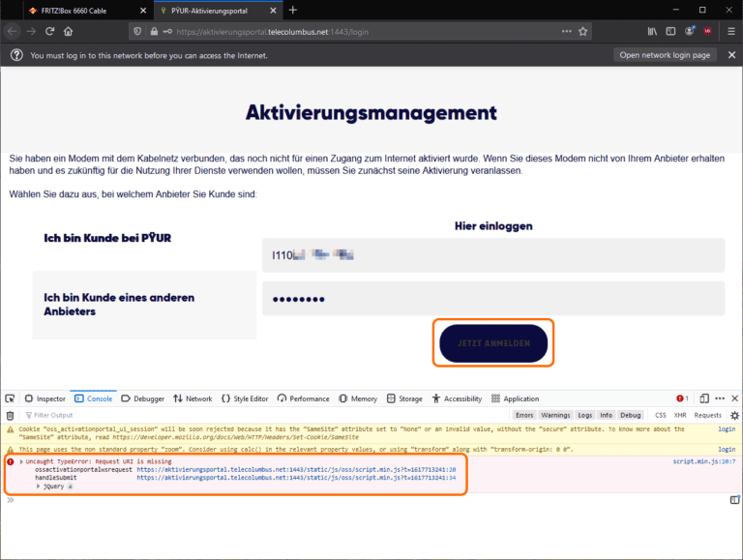Open a new browser tab
Screen dimensions: 743x560
coord(293,10)
